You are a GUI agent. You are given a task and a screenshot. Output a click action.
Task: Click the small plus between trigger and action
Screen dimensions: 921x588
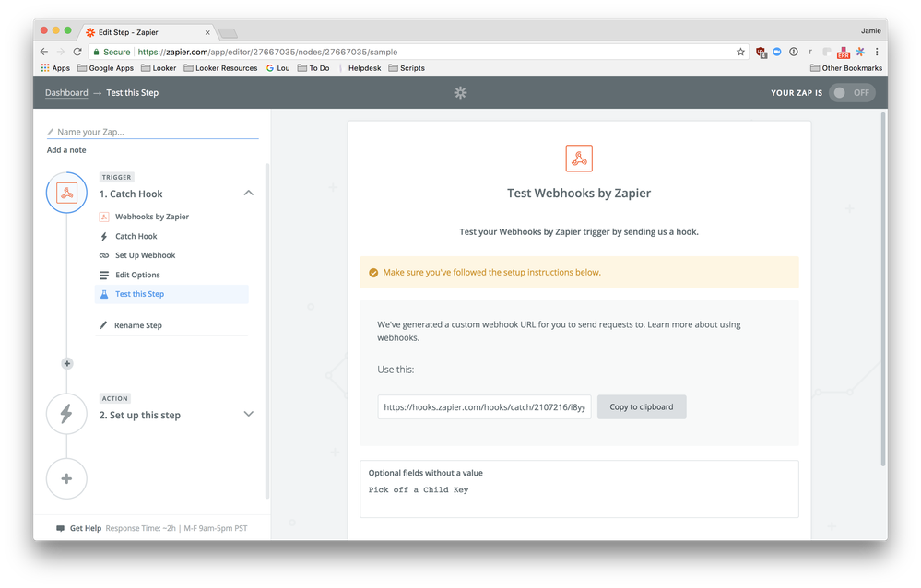pyautogui.click(x=67, y=364)
